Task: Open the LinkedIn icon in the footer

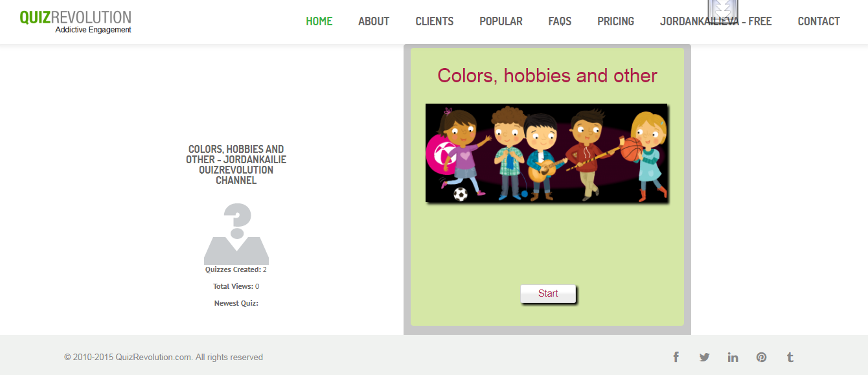Action: [733, 357]
